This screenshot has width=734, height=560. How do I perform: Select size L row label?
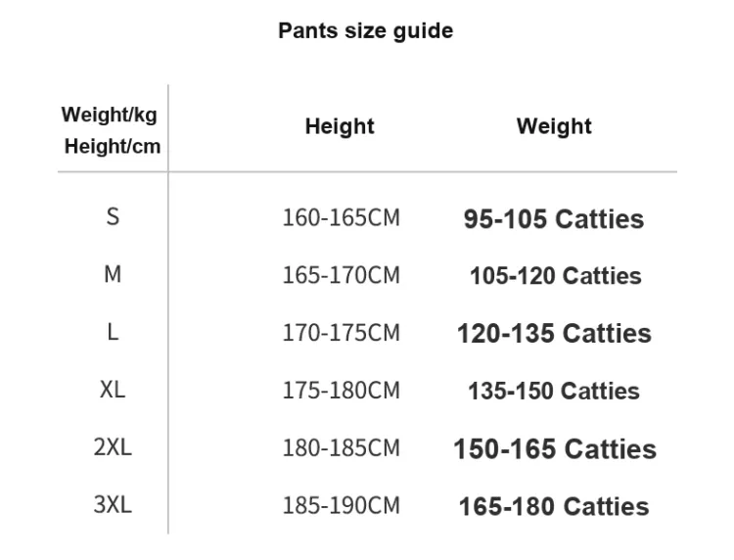pos(113,333)
